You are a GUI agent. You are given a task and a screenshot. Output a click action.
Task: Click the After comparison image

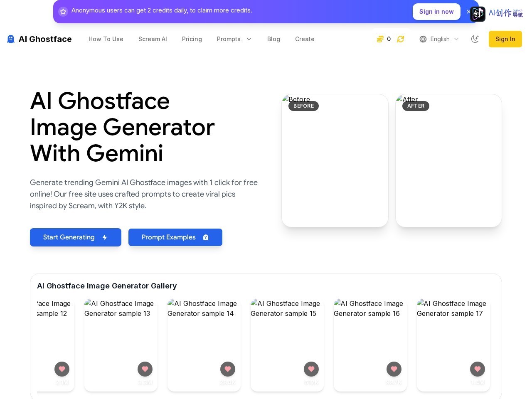point(448,161)
